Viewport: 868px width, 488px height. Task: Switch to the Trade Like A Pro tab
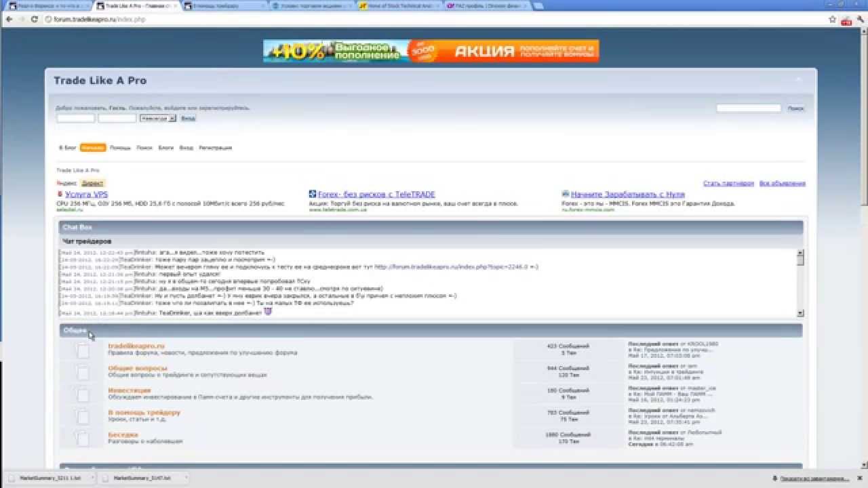point(136,5)
